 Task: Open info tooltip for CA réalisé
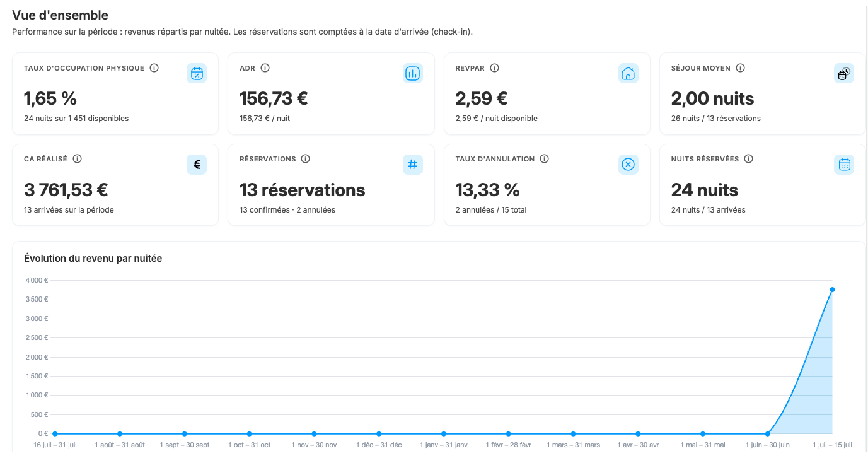pyautogui.click(x=78, y=159)
